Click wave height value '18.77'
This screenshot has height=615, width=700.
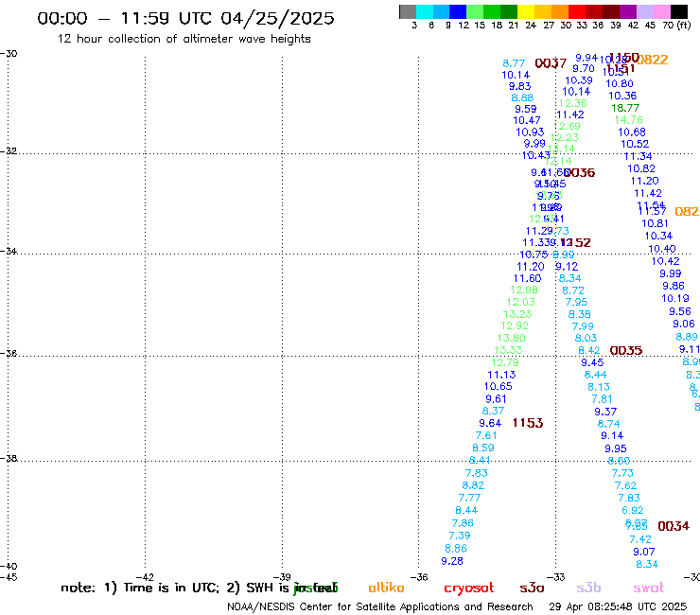[625, 108]
